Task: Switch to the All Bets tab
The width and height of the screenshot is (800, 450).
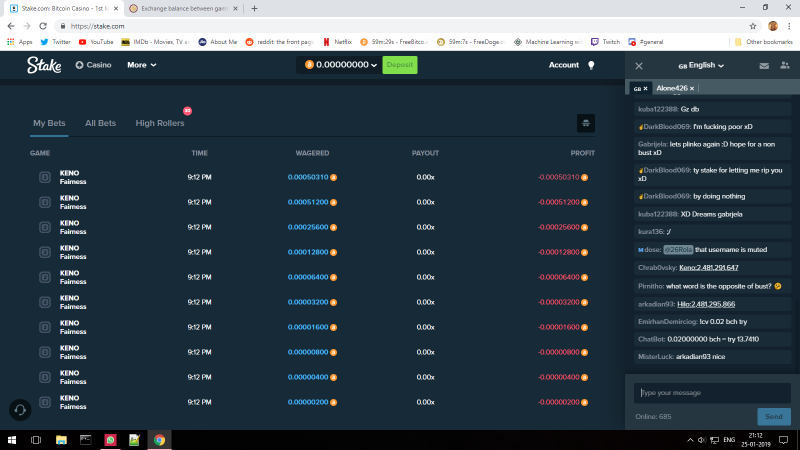Action: [x=101, y=123]
